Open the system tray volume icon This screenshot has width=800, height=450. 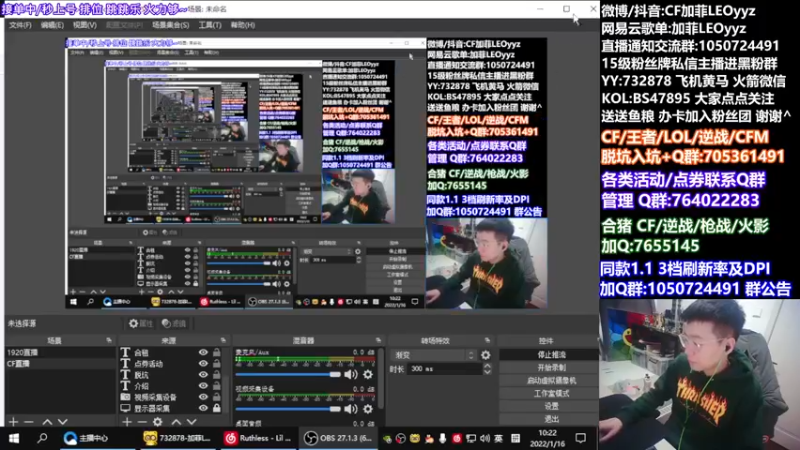484,438
